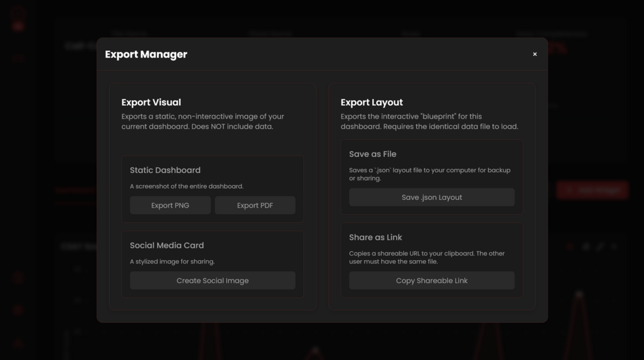Click the Static Dashboard heading

165,170
